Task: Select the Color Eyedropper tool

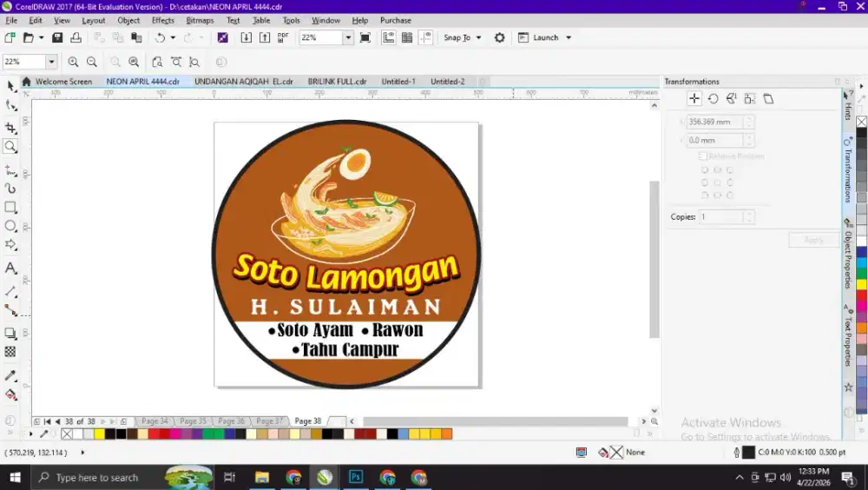Action: (x=10, y=376)
